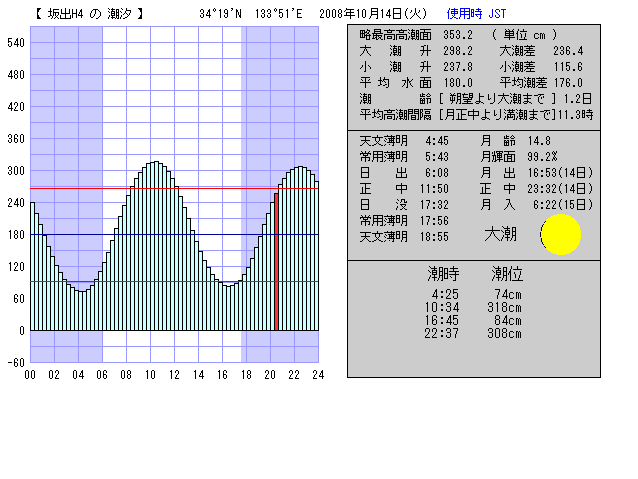Click the y-axis label -60
The height and width of the screenshot is (479, 638).
(x=16, y=363)
